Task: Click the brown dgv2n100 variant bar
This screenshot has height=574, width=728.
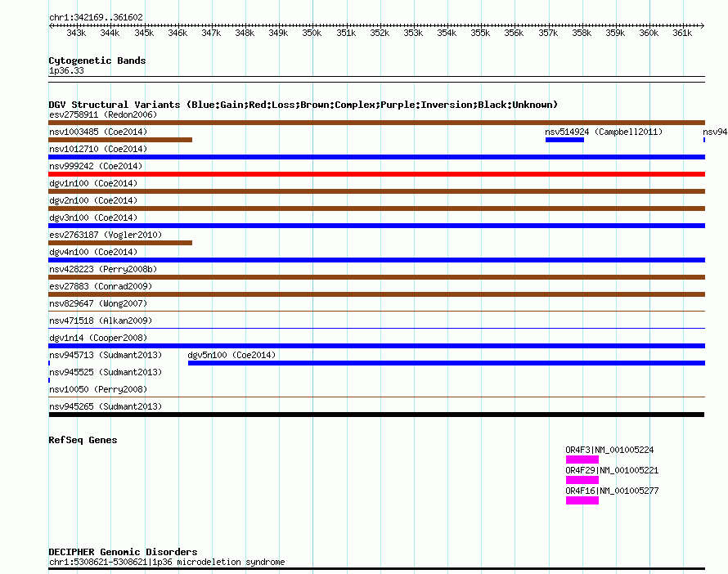Action: click(x=376, y=209)
